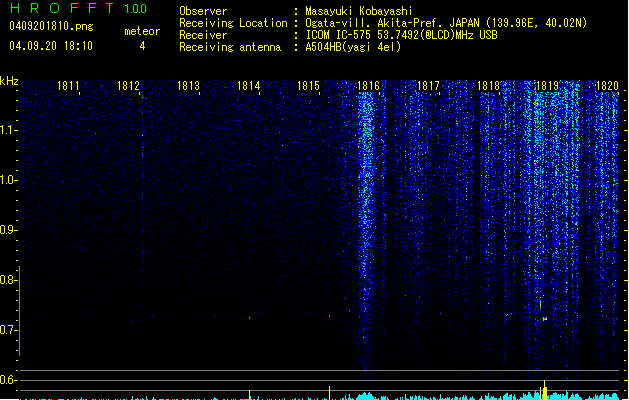
Task: Click the 0.7 kHz axis tick label
Action: click(x=8, y=330)
